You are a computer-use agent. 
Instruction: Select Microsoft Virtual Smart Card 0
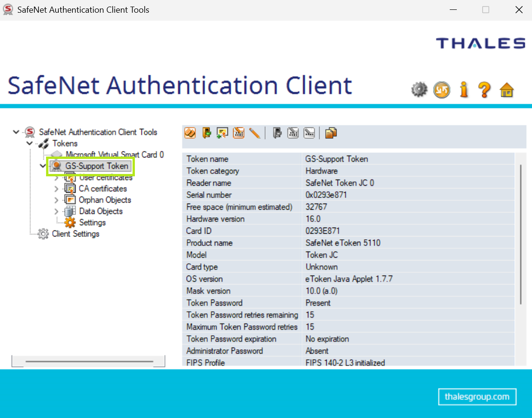[115, 155]
